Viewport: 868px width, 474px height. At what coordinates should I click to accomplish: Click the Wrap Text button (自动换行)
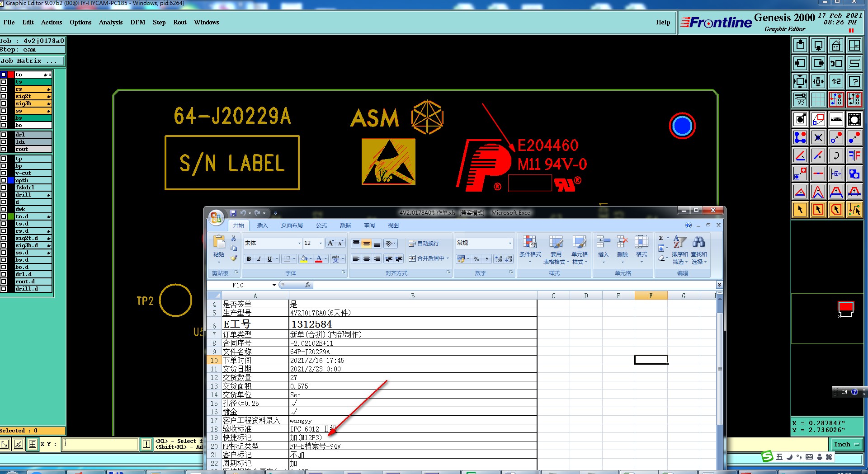[424, 243]
